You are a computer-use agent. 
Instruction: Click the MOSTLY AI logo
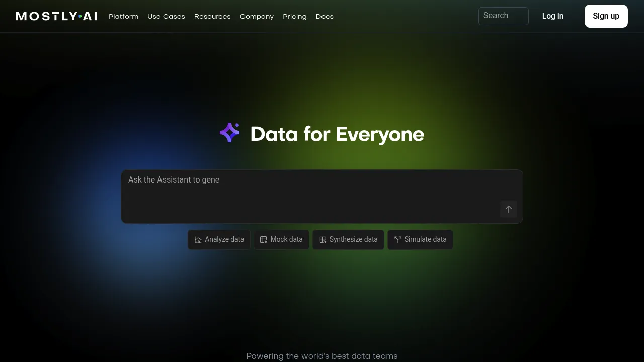56,16
